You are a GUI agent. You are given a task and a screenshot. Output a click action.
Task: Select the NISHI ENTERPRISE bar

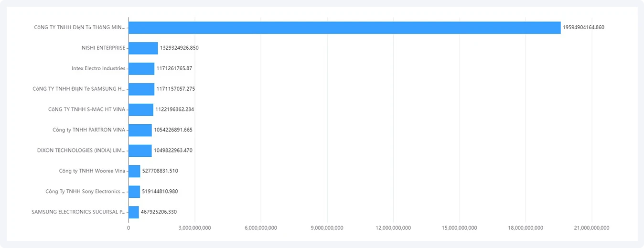click(143, 48)
